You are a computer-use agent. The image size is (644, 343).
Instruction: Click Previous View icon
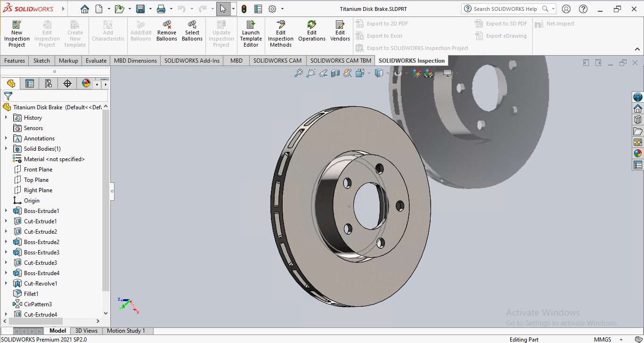(x=323, y=73)
